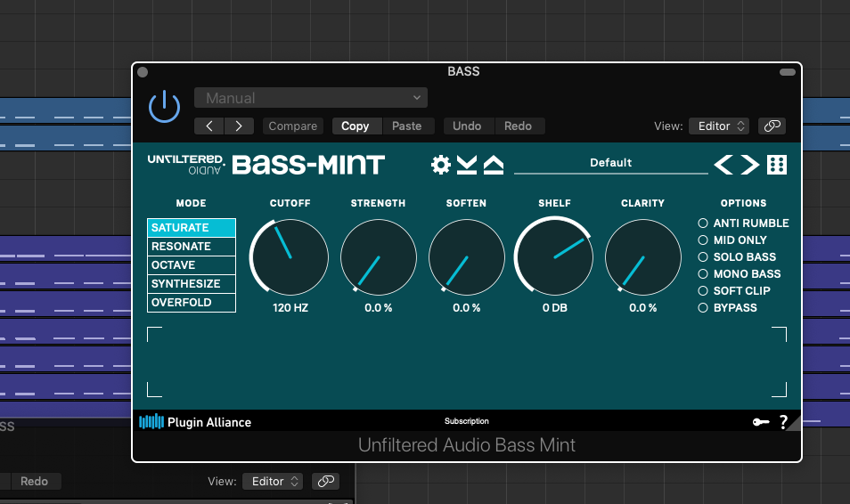The height and width of the screenshot is (504, 850).
Task: Click the SOFTEN knob
Action: click(467, 256)
